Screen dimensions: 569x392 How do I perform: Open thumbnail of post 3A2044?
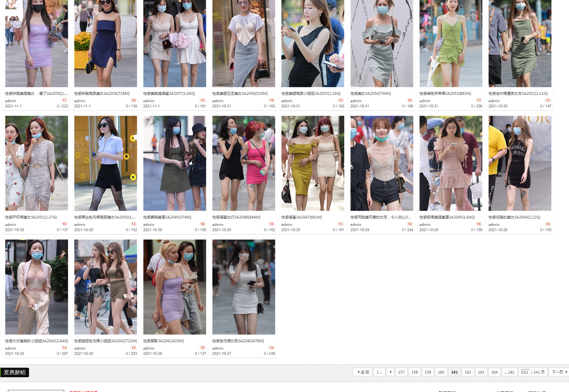coord(520,163)
